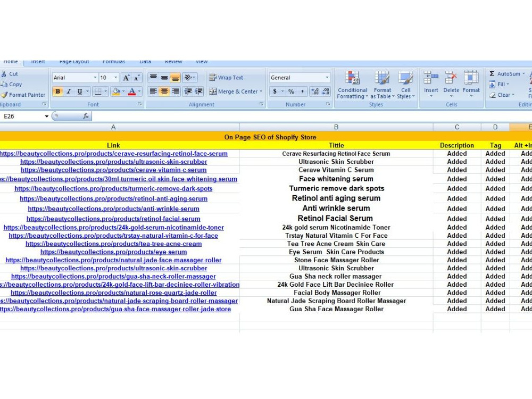Click Decrease Decimal
The image size is (532, 399).
pos(326,92)
